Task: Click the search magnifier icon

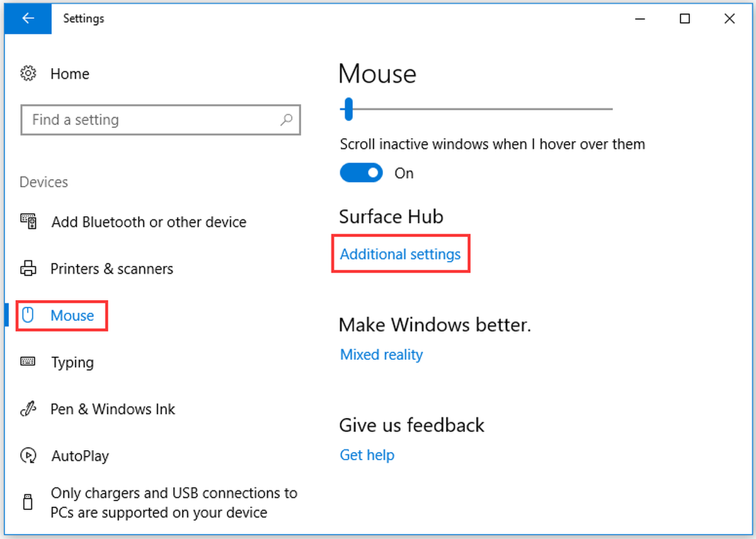Action: [287, 119]
